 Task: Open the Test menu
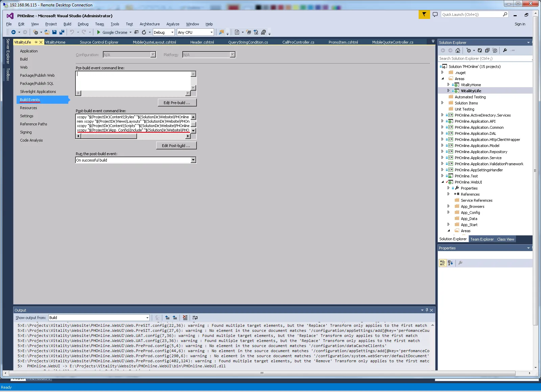click(x=130, y=24)
